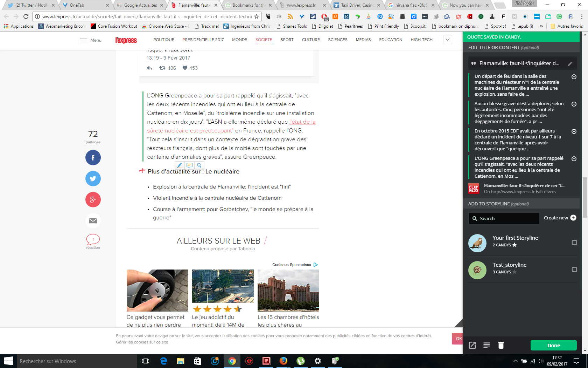Check the 'Your first Storyline' checkbox
588x368 pixels.
[574, 243]
